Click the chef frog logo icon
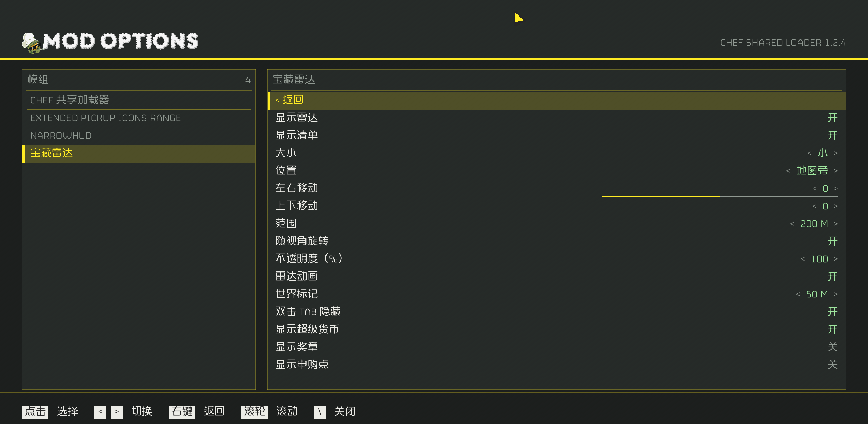 point(32,43)
